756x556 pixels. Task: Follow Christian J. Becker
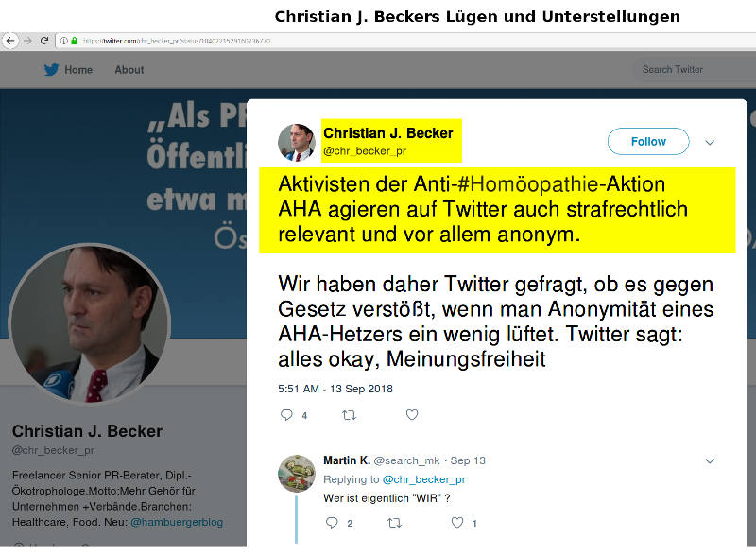pyautogui.click(x=648, y=142)
